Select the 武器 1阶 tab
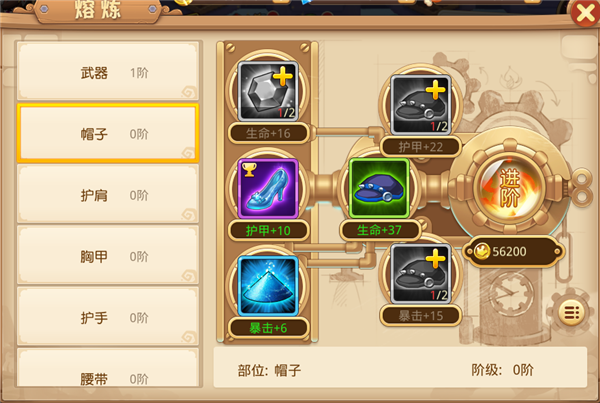 pos(108,71)
